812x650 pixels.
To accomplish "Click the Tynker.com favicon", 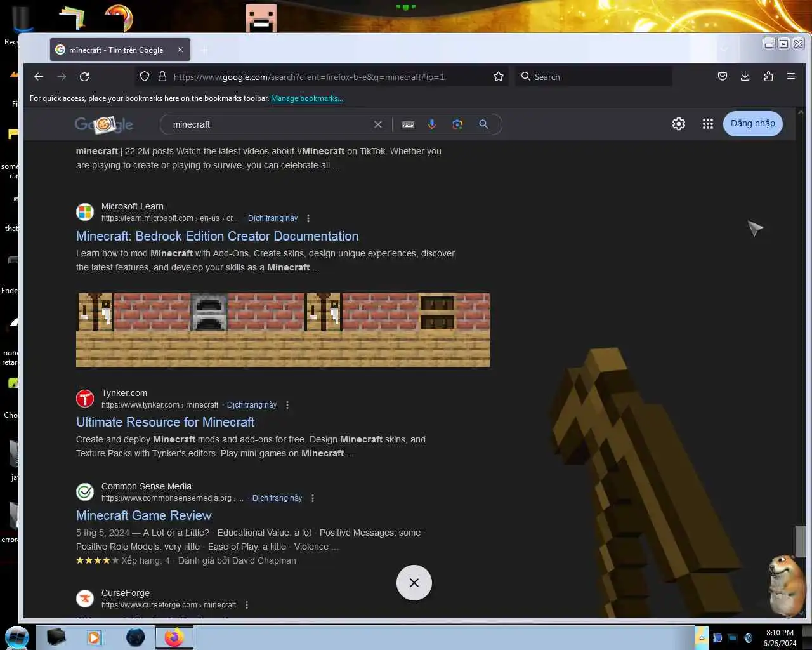I will click(85, 399).
